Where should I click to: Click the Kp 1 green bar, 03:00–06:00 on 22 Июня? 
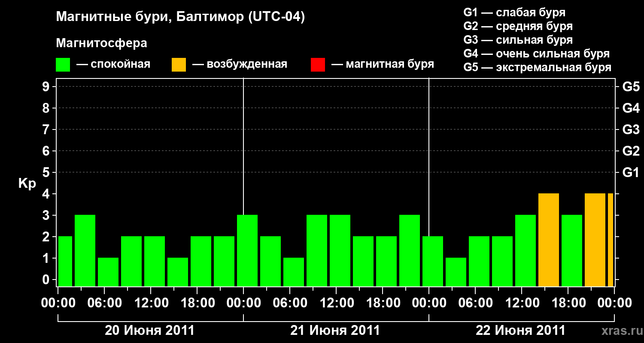(x=456, y=272)
